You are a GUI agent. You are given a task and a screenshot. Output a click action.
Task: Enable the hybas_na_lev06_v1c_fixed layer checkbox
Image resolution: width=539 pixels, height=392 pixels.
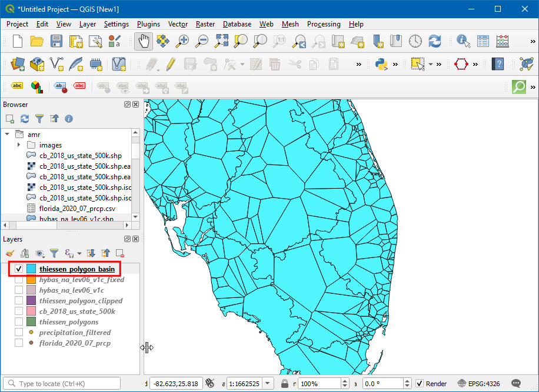click(19, 280)
